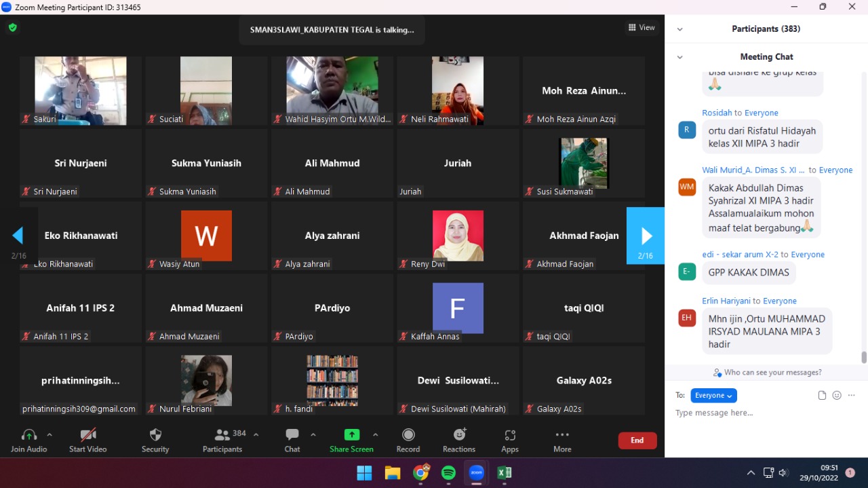
Task: Start recording with Record button
Action: pyautogui.click(x=408, y=435)
